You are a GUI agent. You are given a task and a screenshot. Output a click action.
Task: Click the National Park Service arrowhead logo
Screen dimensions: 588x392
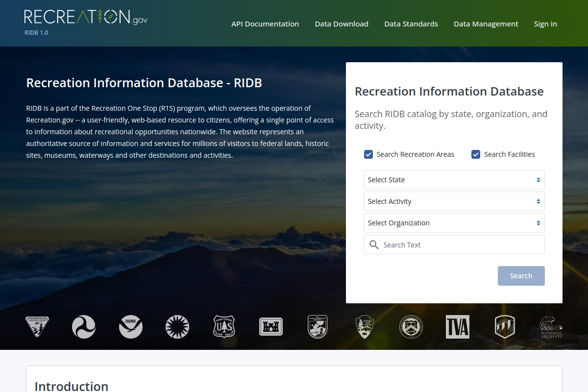(365, 327)
